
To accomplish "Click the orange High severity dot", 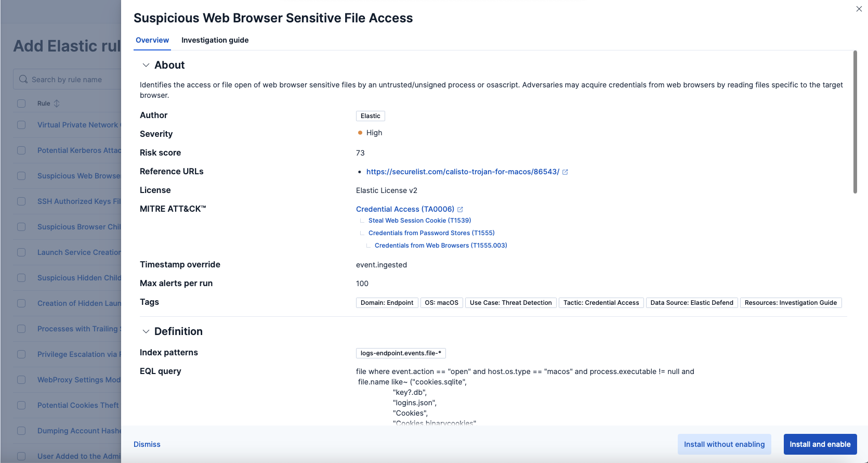I will (x=360, y=133).
